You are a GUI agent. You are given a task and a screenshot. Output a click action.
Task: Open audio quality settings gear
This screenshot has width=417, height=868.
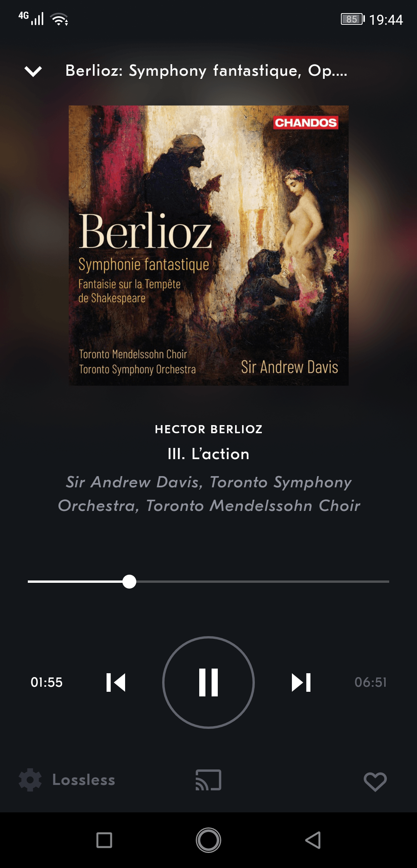pos(30,780)
